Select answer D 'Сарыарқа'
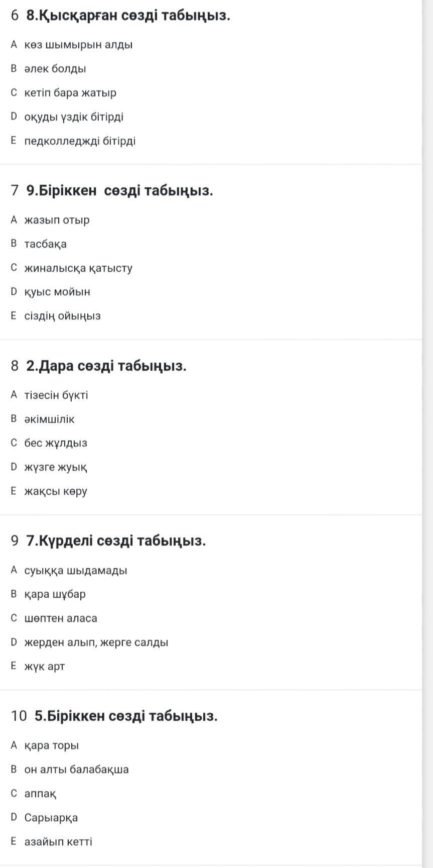This screenshot has width=433, height=868. coord(51,818)
